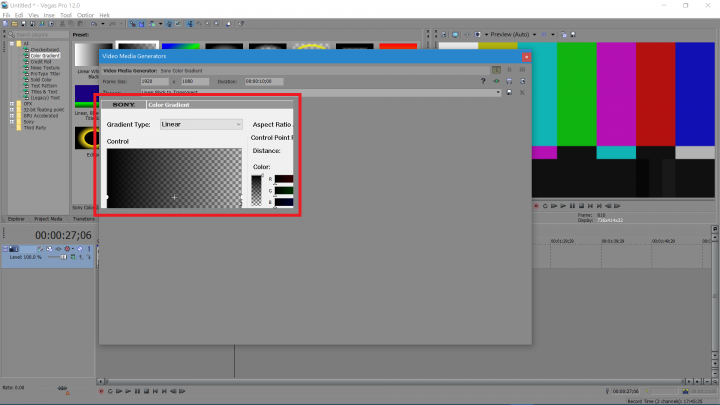Switch to the Transitions tab
Screen dimensions: 720x405
(84, 219)
